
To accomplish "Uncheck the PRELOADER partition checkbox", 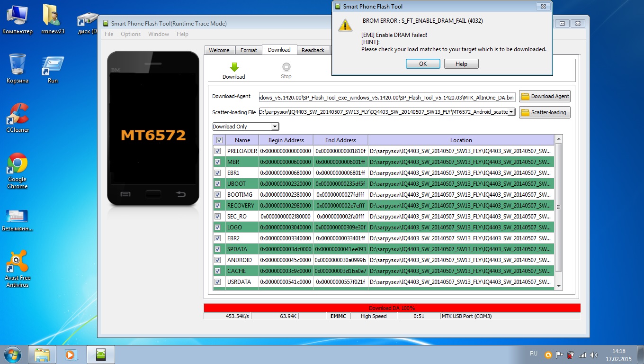I will [218, 151].
